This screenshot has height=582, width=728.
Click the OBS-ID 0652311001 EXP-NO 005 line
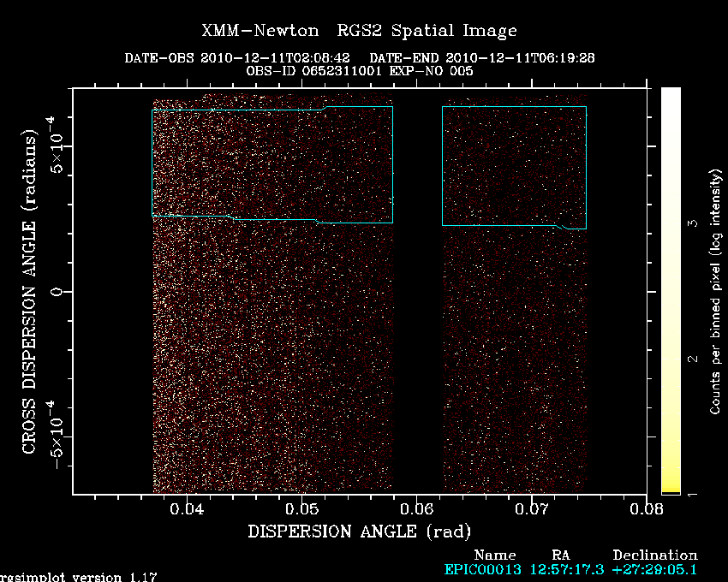click(x=360, y=71)
